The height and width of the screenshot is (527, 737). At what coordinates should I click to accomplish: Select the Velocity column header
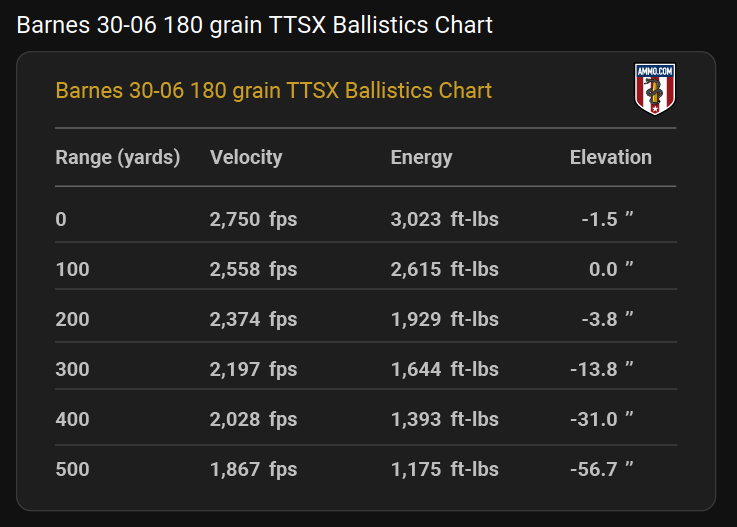point(246,157)
